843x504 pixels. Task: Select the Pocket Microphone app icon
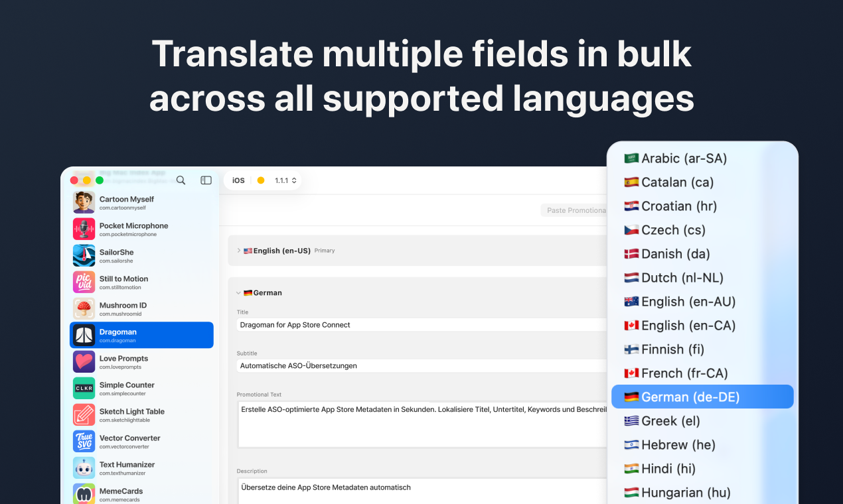coord(84,229)
